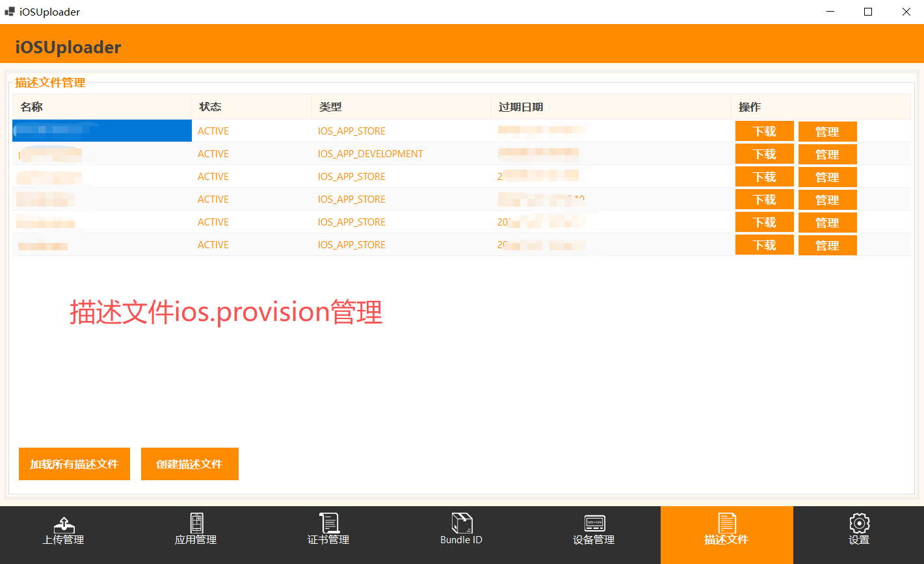Click 管理 in the last table row

(827, 246)
